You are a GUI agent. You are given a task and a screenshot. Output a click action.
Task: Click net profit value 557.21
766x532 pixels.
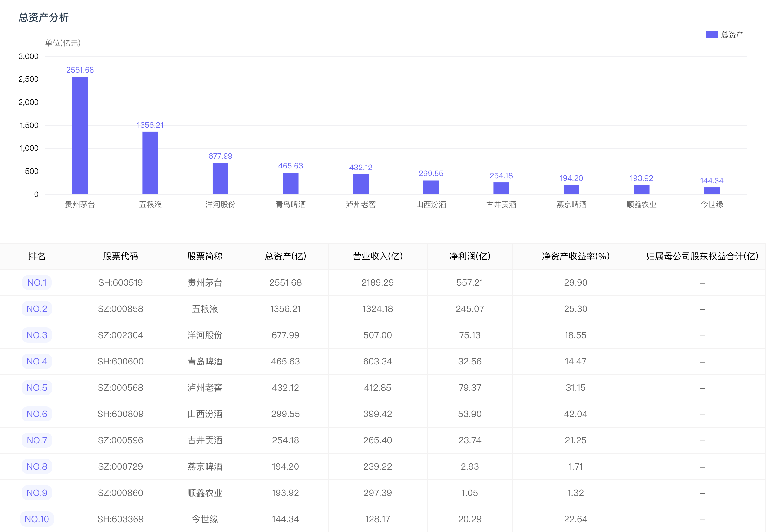[470, 283]
